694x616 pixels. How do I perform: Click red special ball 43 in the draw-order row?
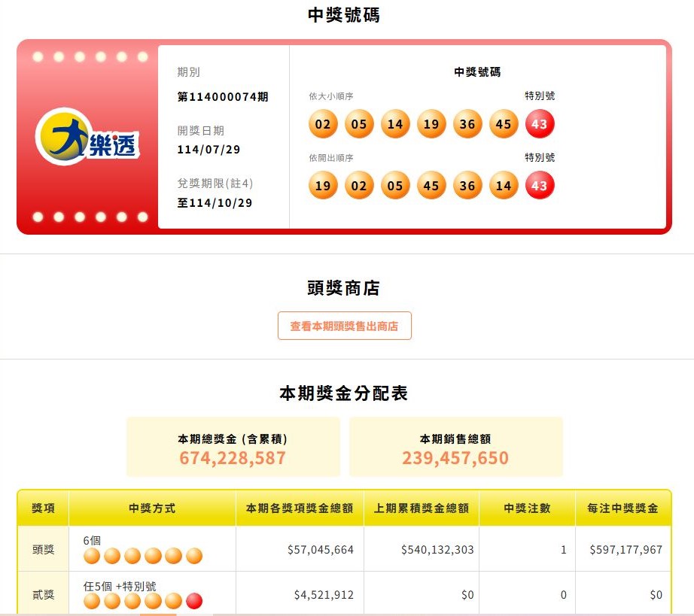[x=540, y=185]
